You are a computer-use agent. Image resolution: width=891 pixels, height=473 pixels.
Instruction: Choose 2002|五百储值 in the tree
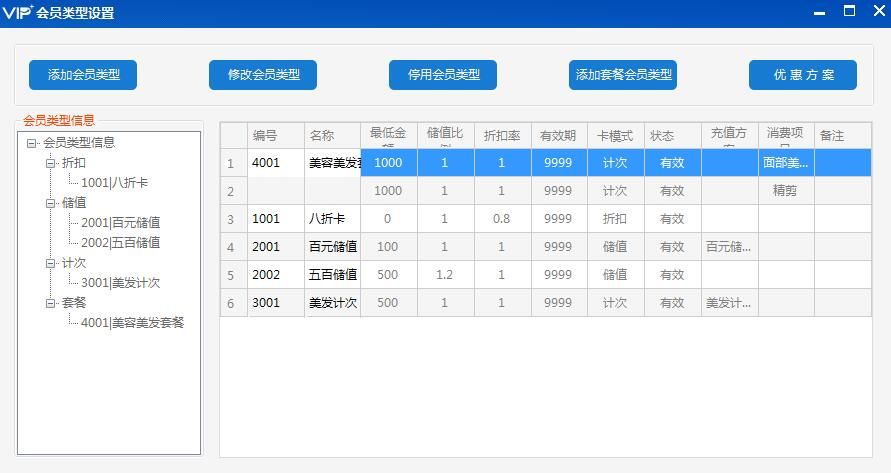coord(120,243)
